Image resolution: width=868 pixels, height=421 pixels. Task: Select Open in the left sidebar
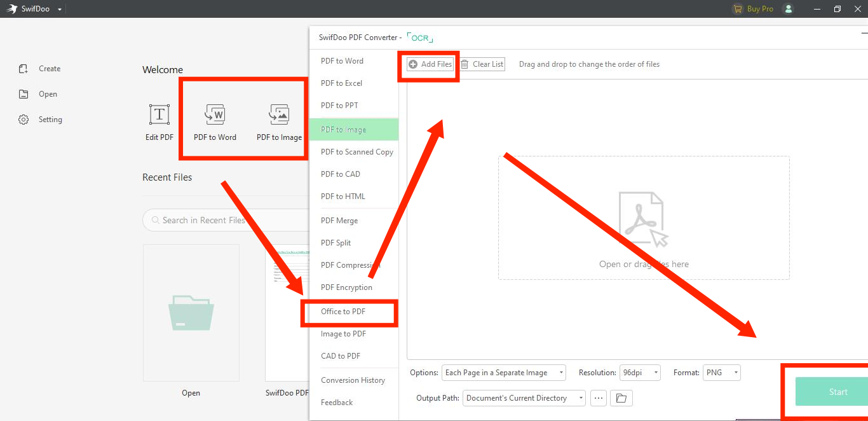pyautogui.click(x=38, y=94)
